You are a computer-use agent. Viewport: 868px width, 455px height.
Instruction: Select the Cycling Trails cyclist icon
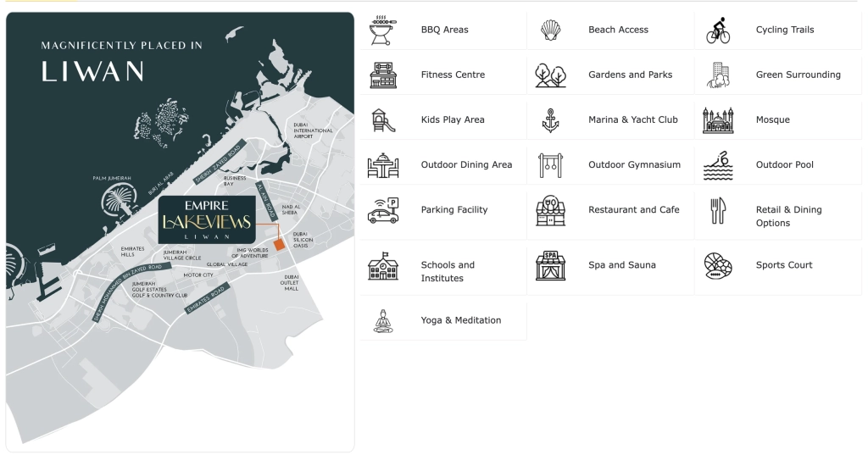pyautogui.click(x=717, y=31)
